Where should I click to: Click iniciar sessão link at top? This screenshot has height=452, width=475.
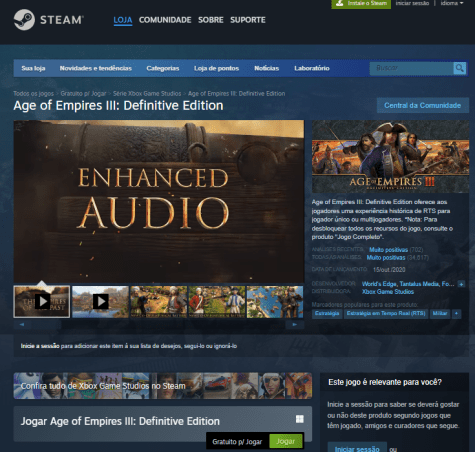(x=412, y=3)
